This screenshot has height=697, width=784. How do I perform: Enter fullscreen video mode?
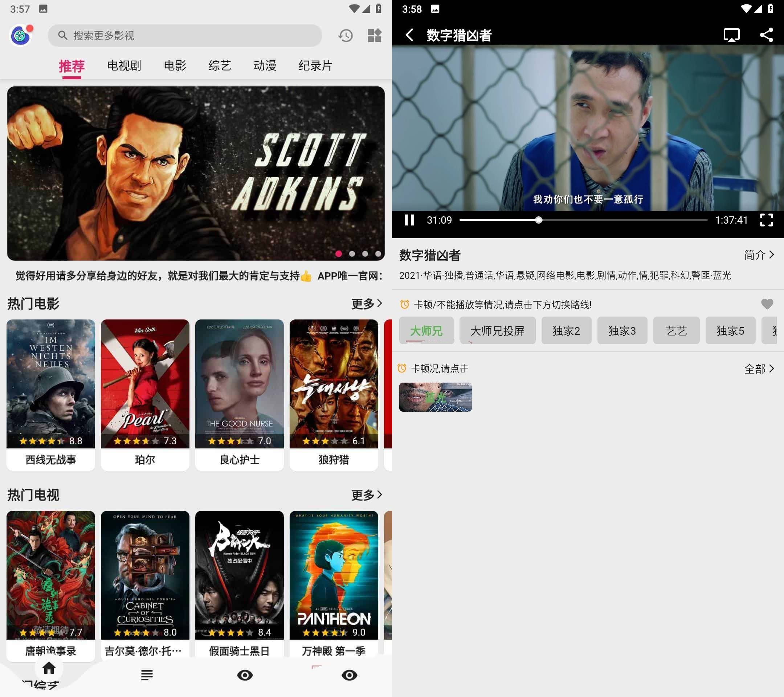pyautogui.click(x=766, y=220)
